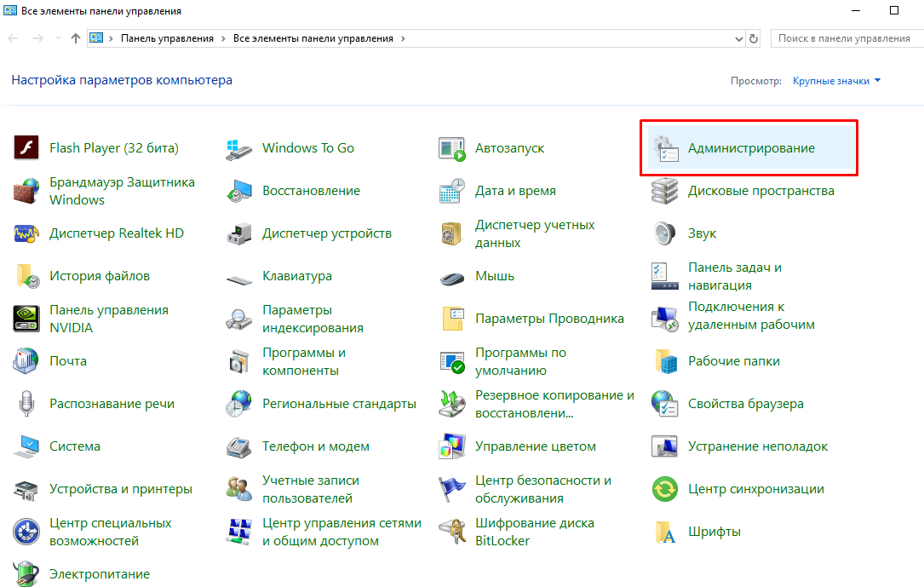Open Брандмауэр Защитника Windows icon

(26, 191)
